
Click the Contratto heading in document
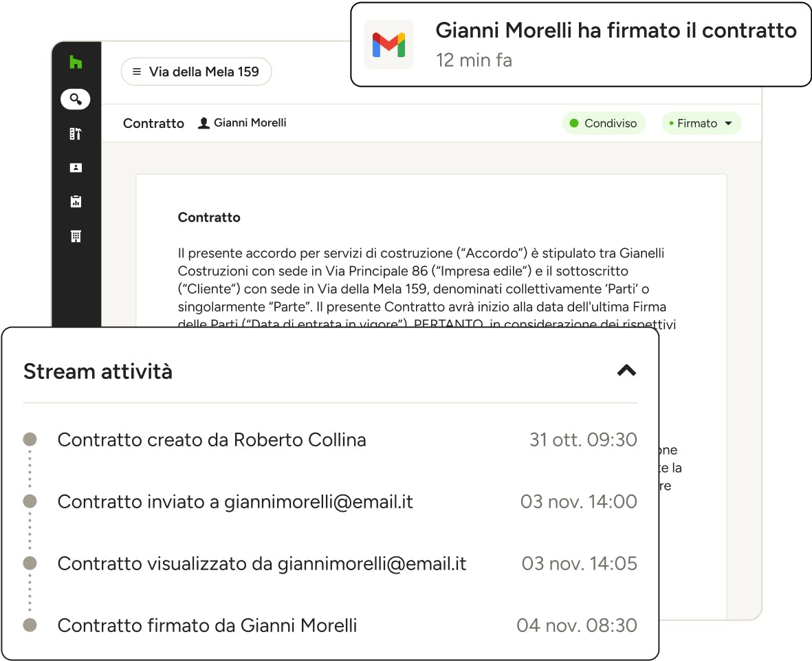click(x=209, y=217)
